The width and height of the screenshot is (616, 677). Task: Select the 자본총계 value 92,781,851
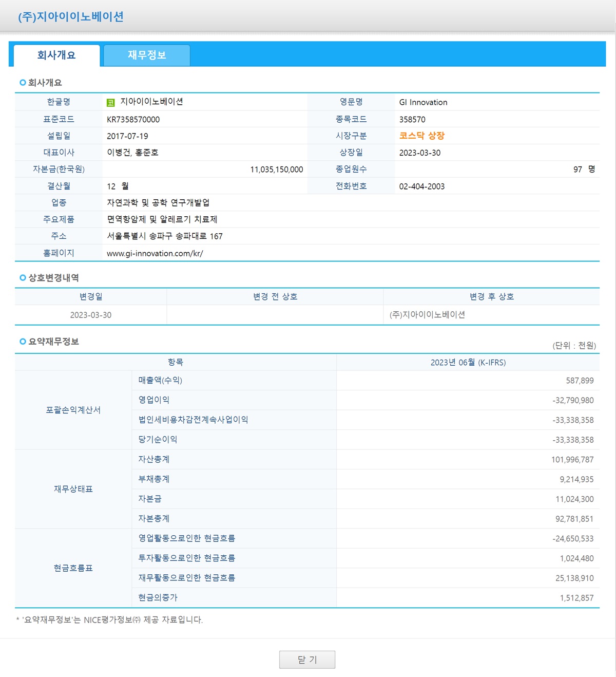[574, 519]
